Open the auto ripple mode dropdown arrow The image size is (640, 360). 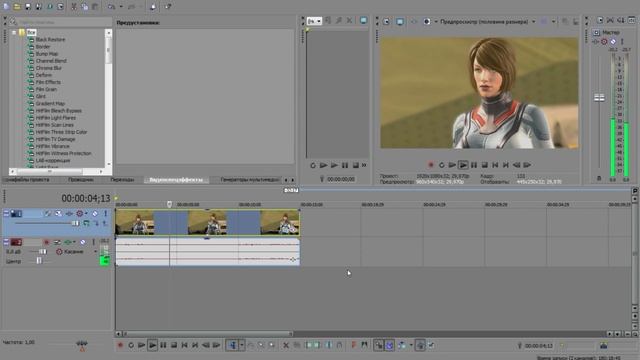coord(411,345)
